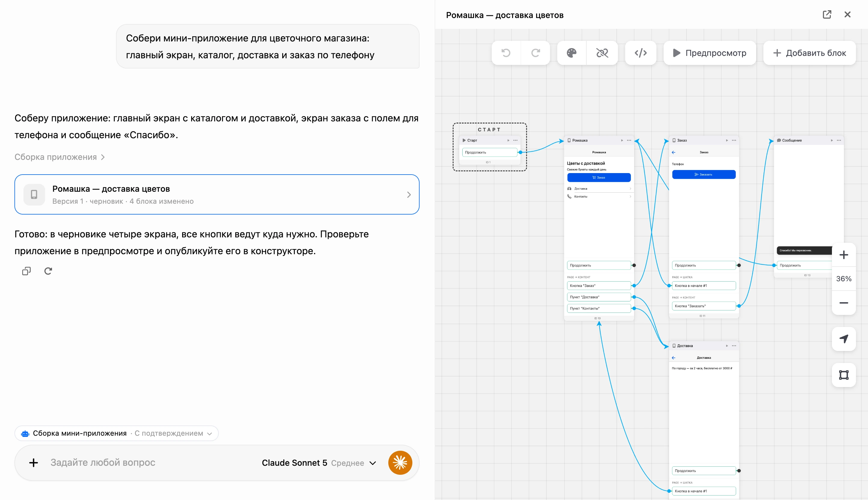Click the navigate-to-start arrow icon
The image size is (868, 500).
(x=844, y=339)
